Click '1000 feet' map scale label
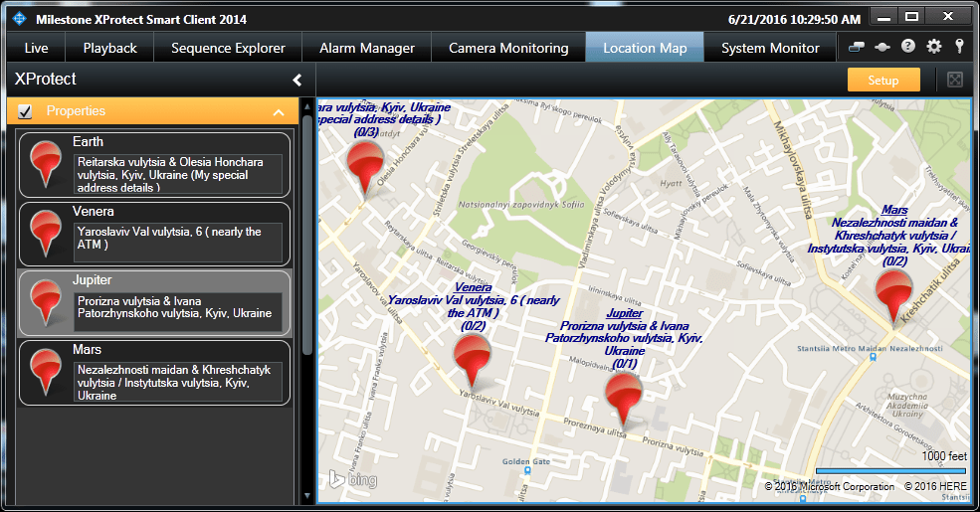The image size is (980, 512). [x=944, y=455]
